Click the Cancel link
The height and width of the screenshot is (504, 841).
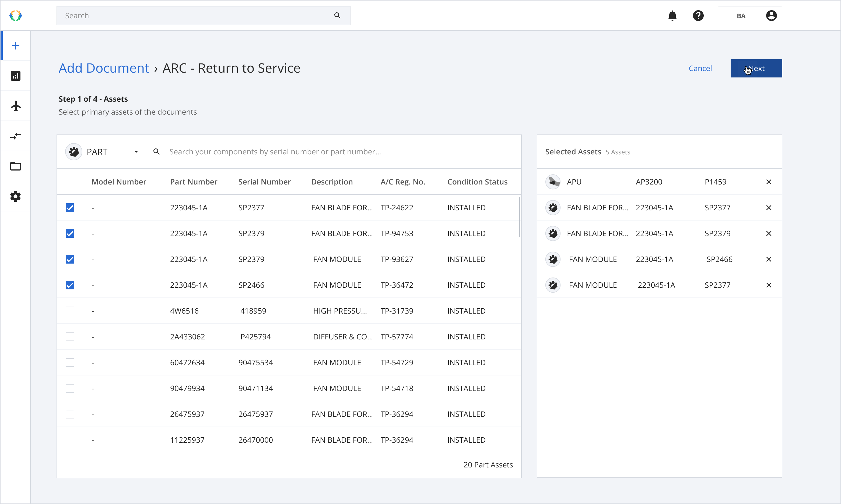(700, 68)
